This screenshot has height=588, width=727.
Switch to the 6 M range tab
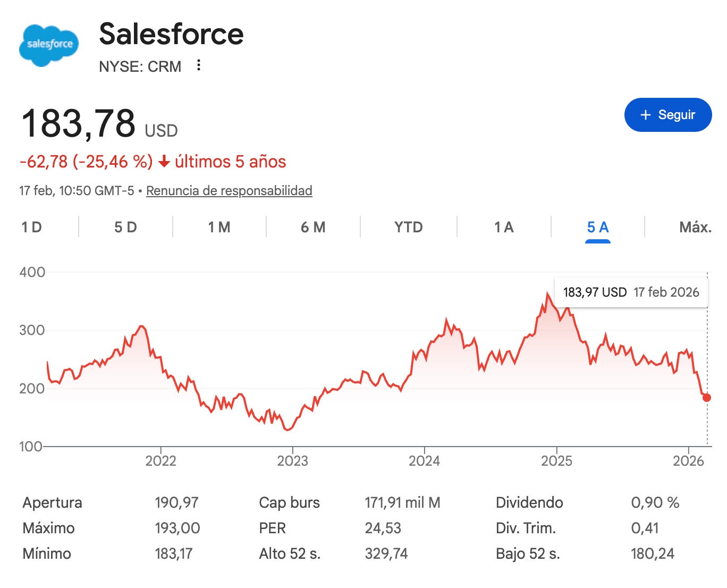313,228
